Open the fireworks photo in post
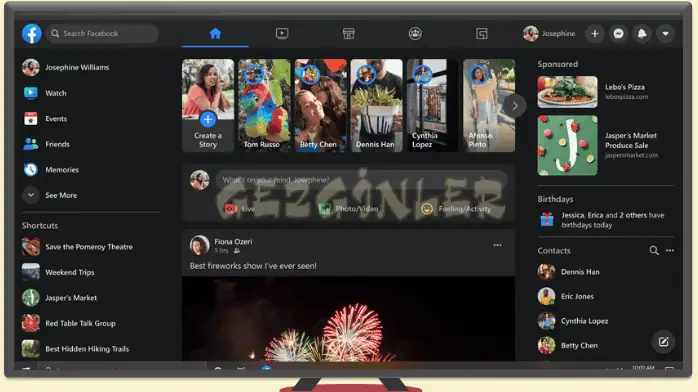The width and height of the screenshot is (698, 392). [x=349, y=319]
